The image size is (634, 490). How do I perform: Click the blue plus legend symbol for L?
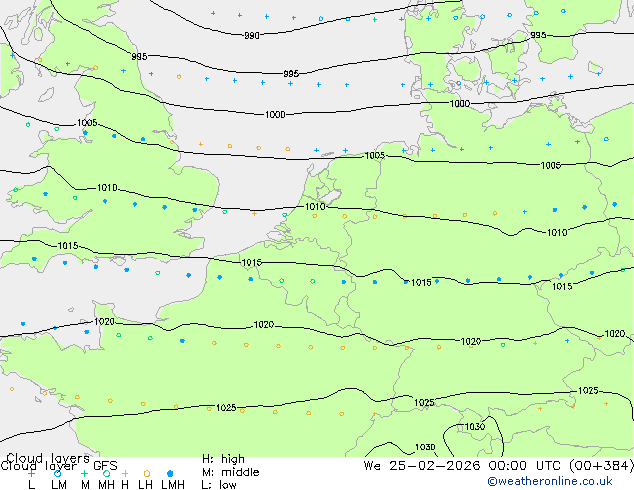(x=32, y=473)
